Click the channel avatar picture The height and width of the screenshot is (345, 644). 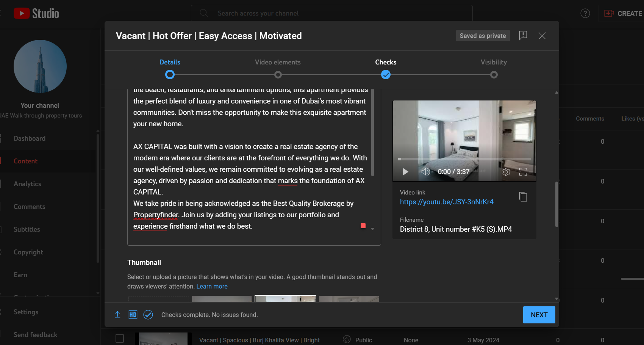pos(40,66)
